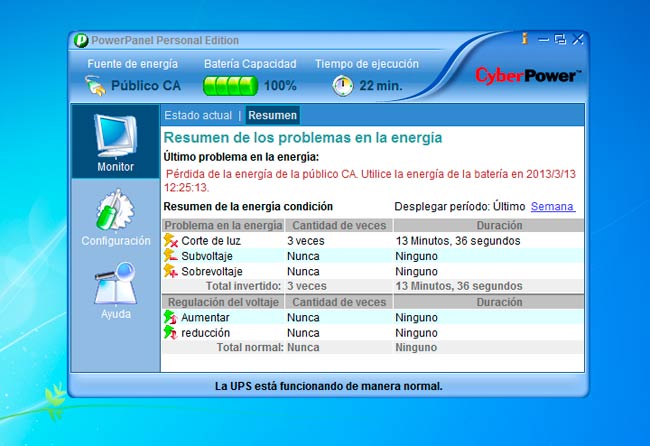Select the Resumen tab

tap(272, 115)
